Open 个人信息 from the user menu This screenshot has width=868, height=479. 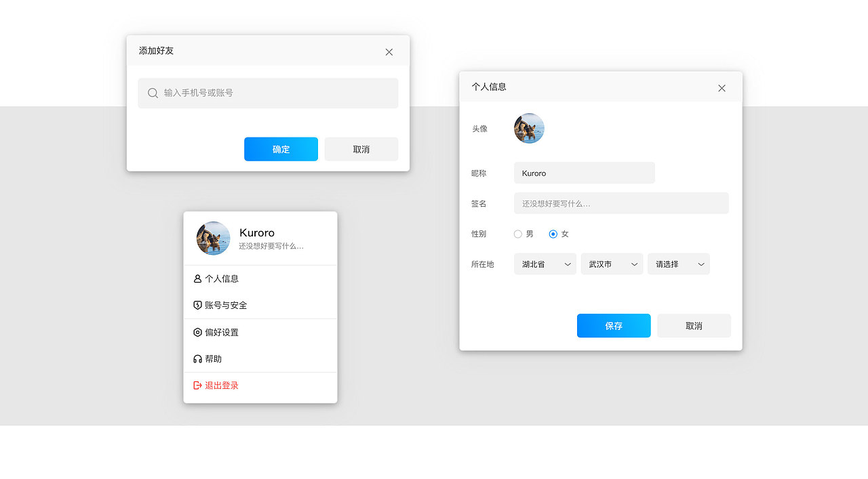[x=260, y=278]
